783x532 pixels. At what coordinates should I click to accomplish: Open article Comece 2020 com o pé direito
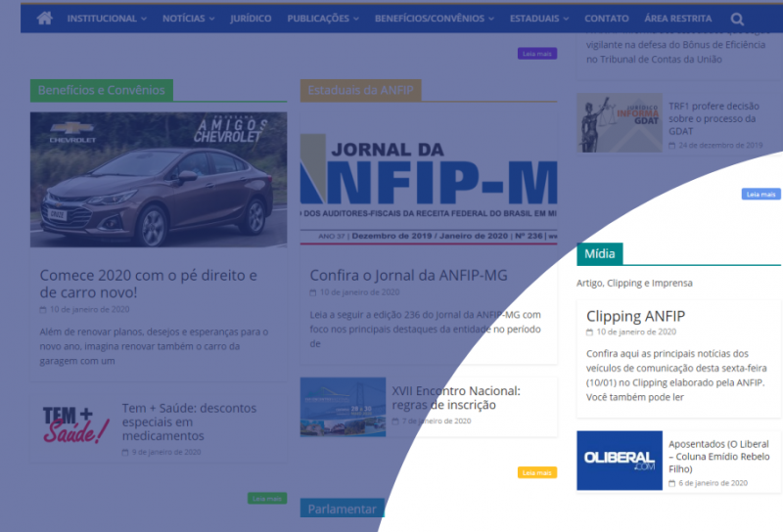[149, 284]
